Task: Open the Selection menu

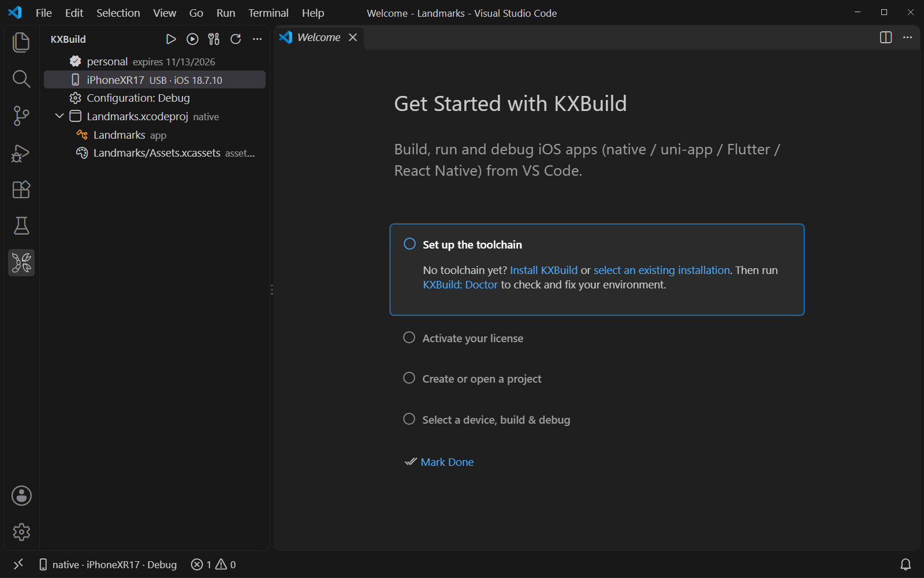Action: 118,13
